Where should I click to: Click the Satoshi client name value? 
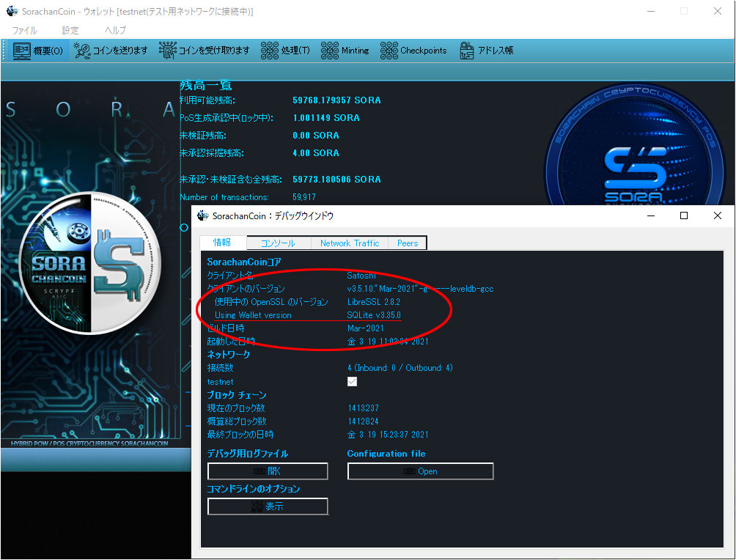[x=361, y=276]
